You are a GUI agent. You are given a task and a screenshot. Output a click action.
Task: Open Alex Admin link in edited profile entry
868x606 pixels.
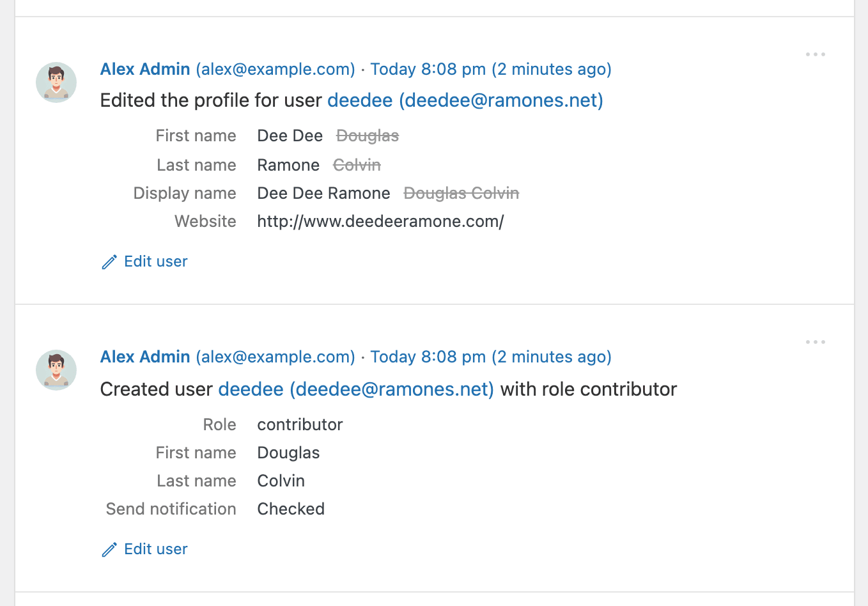click(x=145, y=69)
